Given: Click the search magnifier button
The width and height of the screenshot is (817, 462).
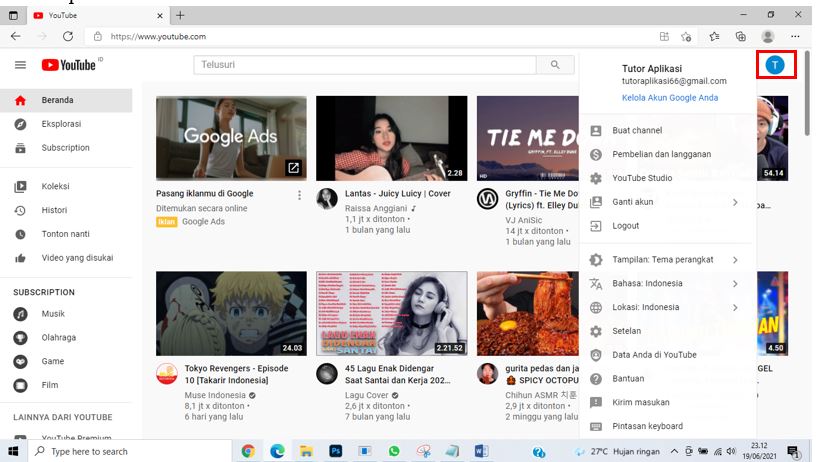Looking at the screenshot, I should [555, 65].
